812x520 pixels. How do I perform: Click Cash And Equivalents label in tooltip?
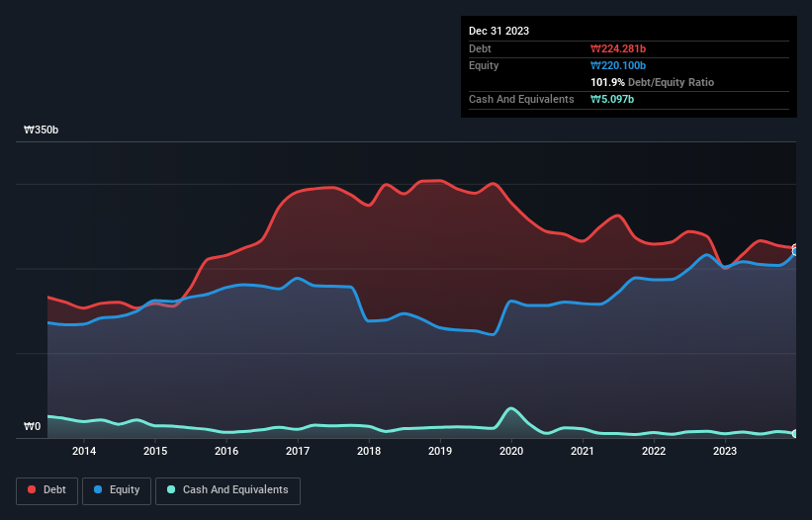pyautogui.click(x=521, y=99)
